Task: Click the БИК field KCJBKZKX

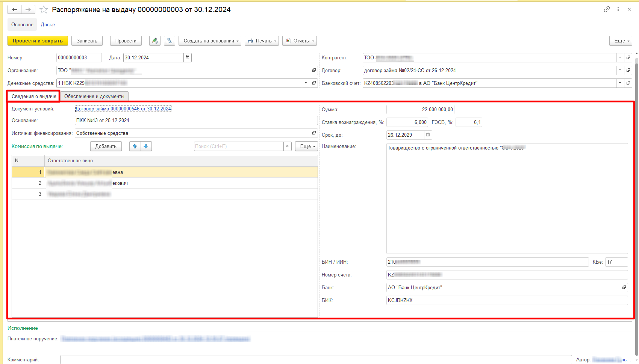Action: (x=507, y=300)
